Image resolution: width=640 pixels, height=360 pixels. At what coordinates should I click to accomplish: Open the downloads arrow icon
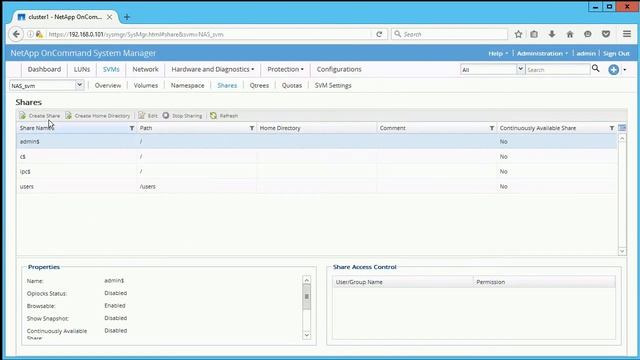pyautogui.click(x=552, y=34)
